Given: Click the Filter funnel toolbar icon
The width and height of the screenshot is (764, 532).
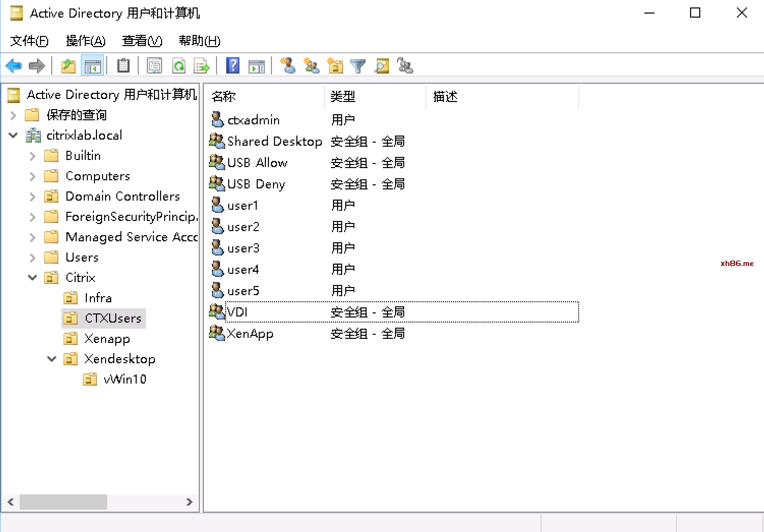Looking at the screenshot, I should point(357,66).
